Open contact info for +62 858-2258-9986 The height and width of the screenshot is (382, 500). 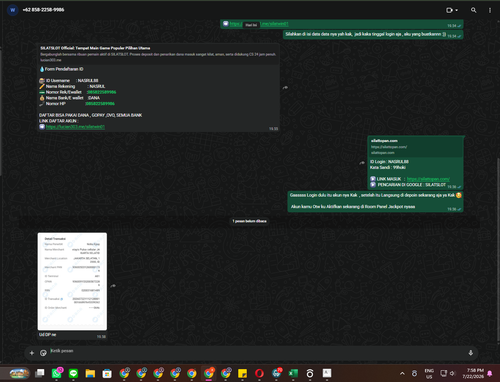(x=43, y=10)
